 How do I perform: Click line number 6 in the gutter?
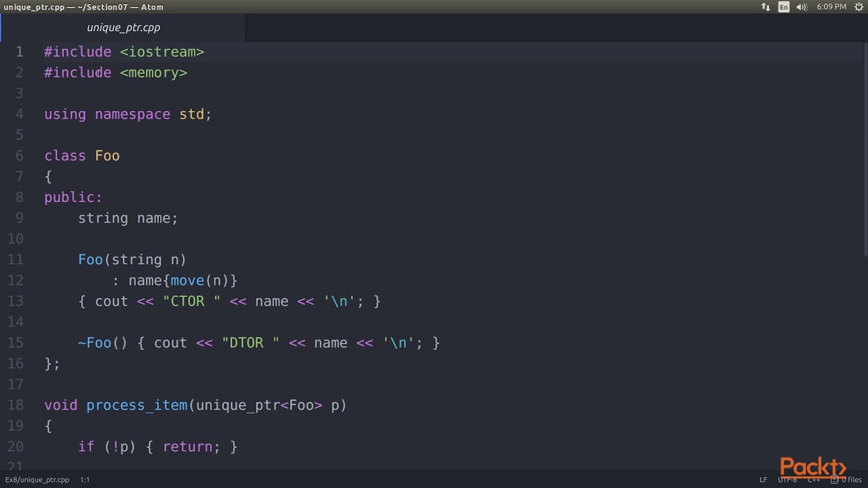[x=19, y=156]
